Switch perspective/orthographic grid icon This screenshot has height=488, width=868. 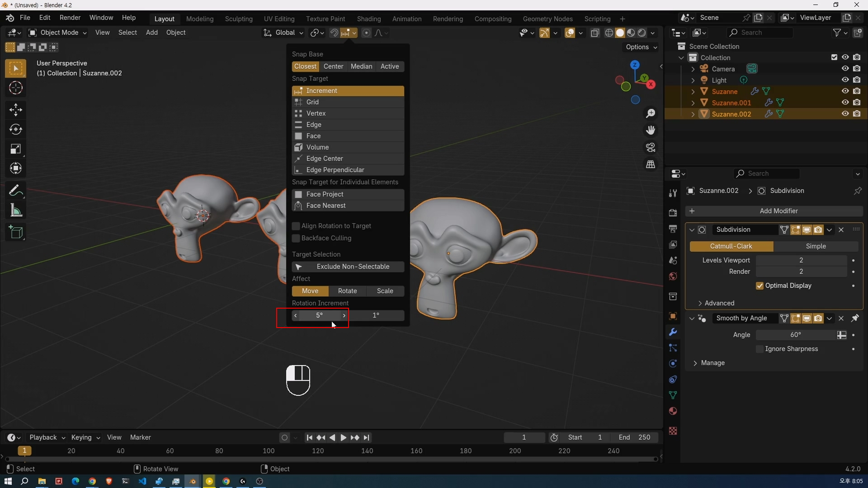pos(651,164)
